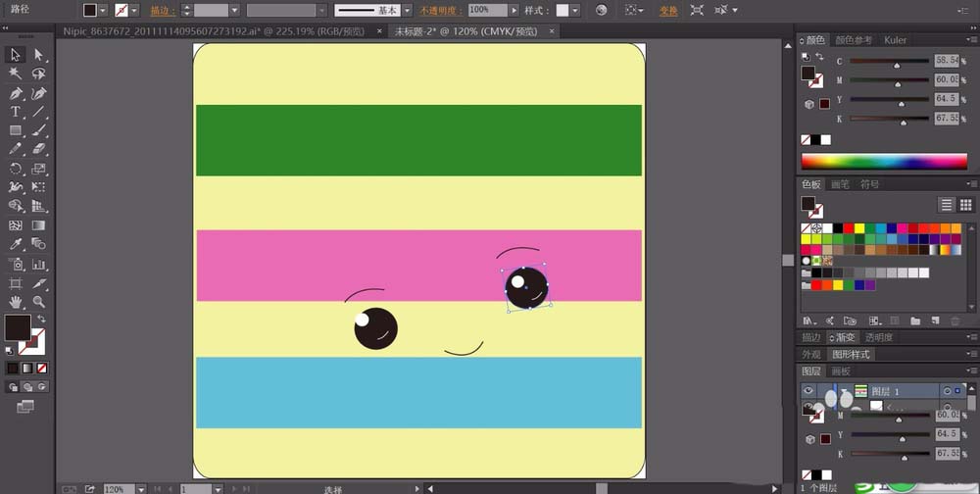
Task: Select the Rectangle tool
Action: 16,130
